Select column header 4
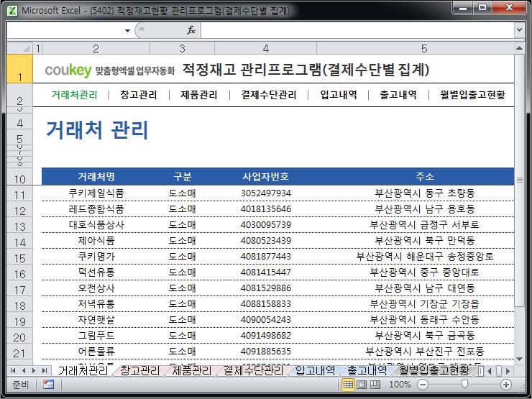 (x=266, y=48)
